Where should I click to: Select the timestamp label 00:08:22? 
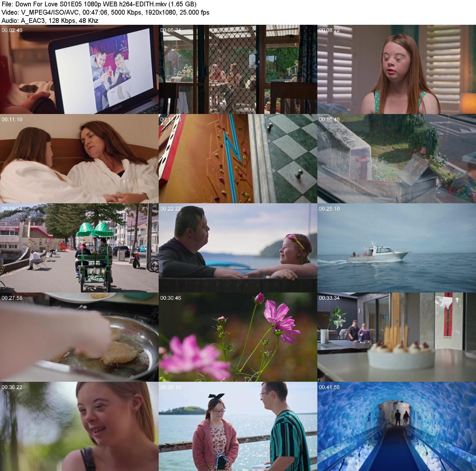(x=329, y=30)
